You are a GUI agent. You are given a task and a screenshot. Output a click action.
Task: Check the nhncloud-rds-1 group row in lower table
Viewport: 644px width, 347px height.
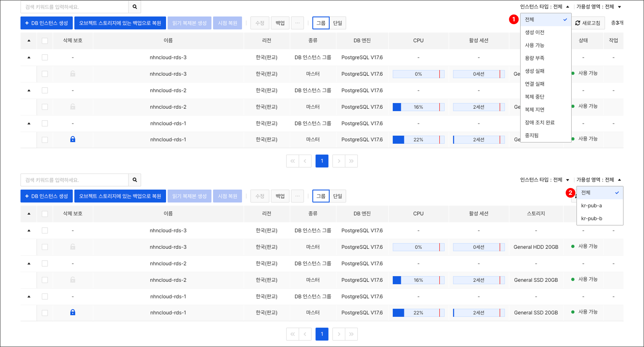tap(45, 297)
